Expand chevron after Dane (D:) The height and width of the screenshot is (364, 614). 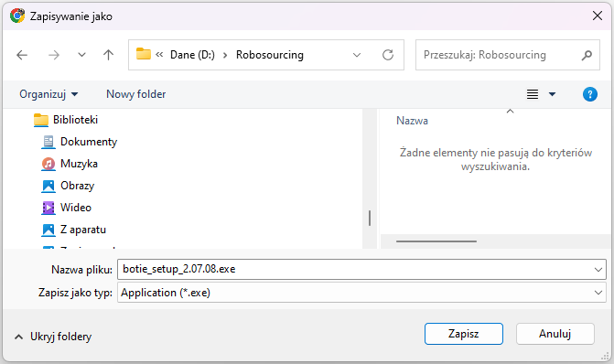click(x=225, y=55)
